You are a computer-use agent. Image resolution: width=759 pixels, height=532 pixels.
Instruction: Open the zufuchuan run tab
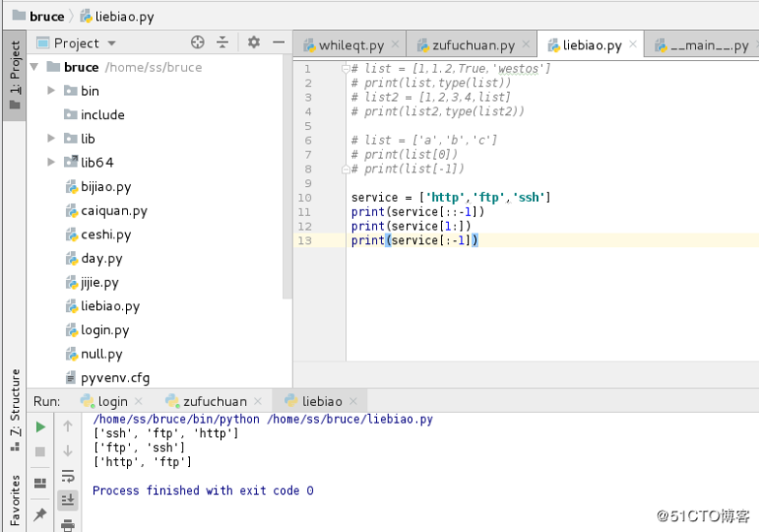(215, 401)
